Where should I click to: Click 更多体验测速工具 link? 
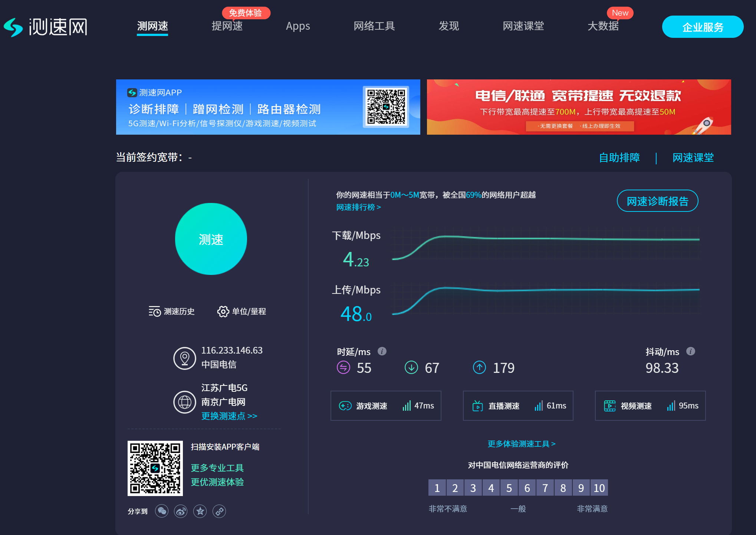click(522, 444)
